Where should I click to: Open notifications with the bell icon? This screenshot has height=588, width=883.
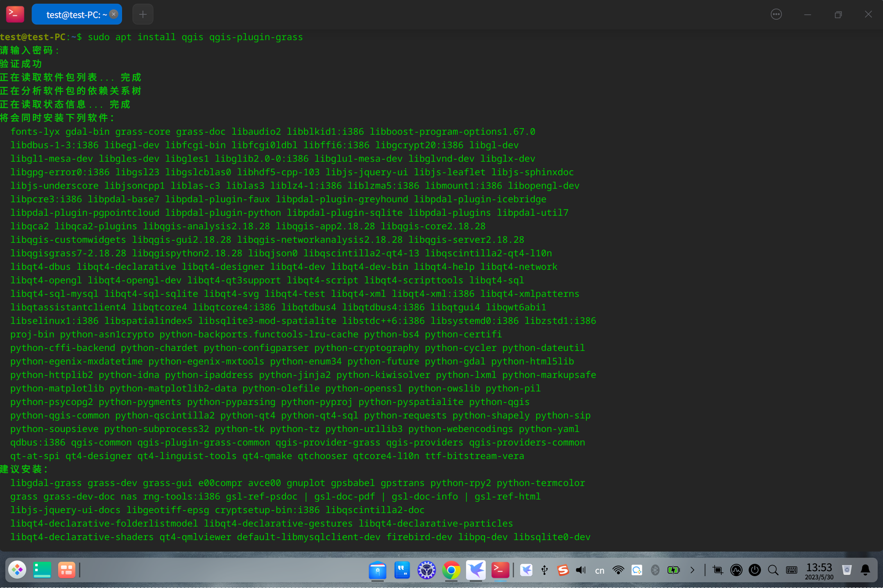865,570
